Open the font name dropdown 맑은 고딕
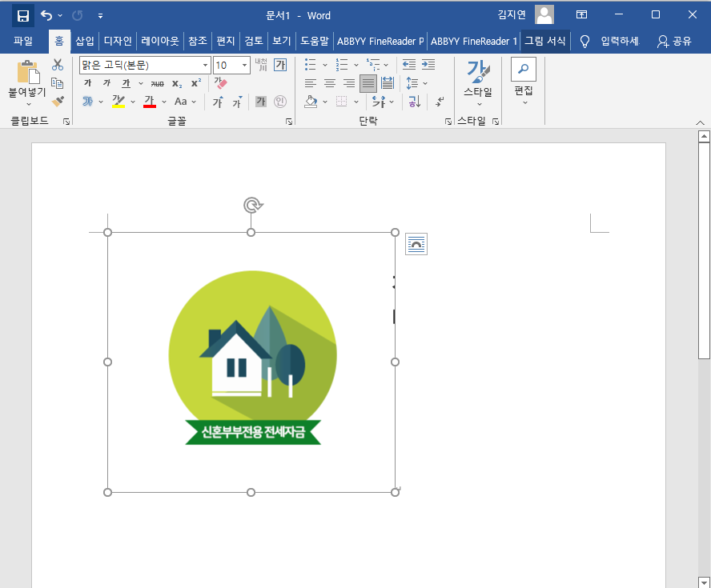This screenshot has height=588, width=711. (x=206, y=66)
